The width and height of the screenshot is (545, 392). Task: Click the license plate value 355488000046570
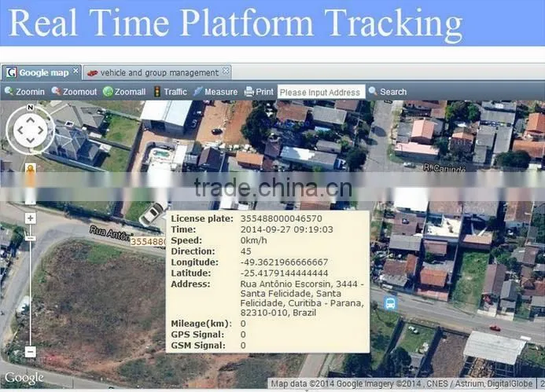(282, 218)
